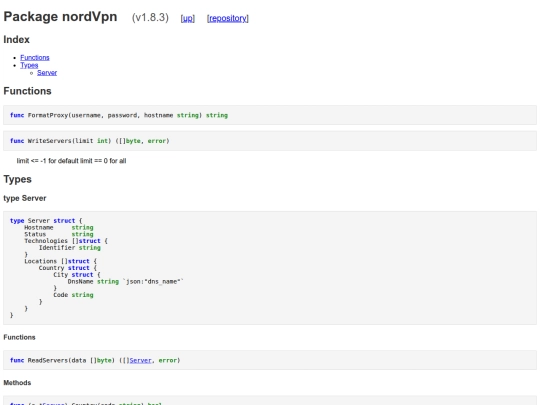Click the Package nordVpn heading
The width and height of the screenshot is (540, 405).
click(x=60, y=17)
